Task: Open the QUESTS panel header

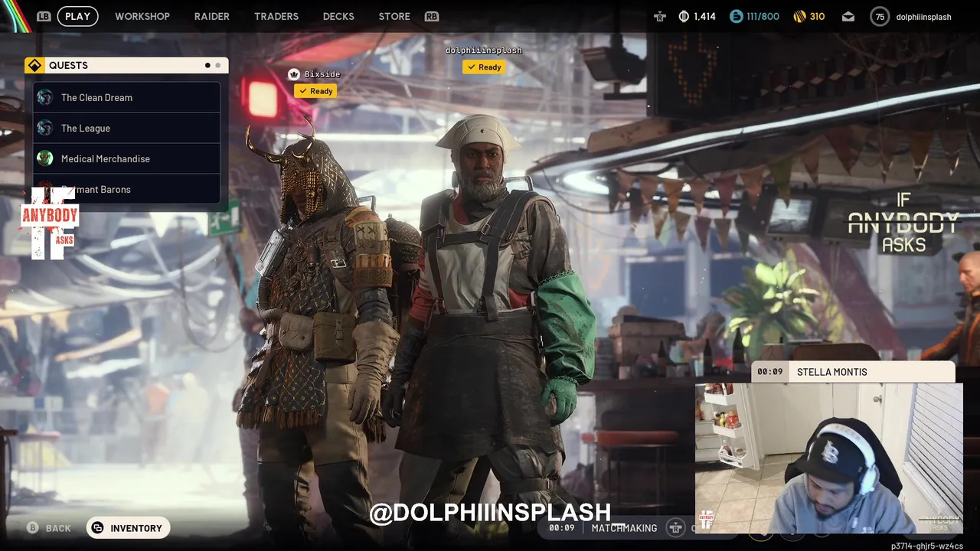Action: 126,65
